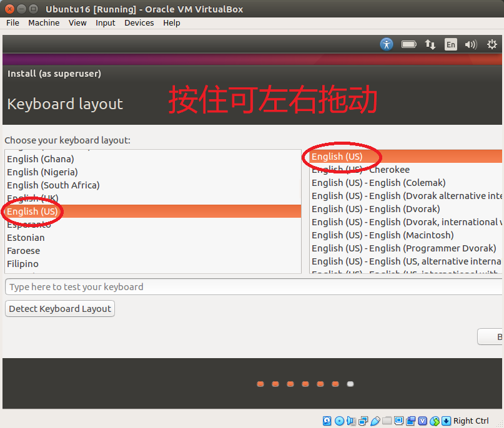
Task: Open the accessibility menu in the top panel
Action: tap(387, 44)
